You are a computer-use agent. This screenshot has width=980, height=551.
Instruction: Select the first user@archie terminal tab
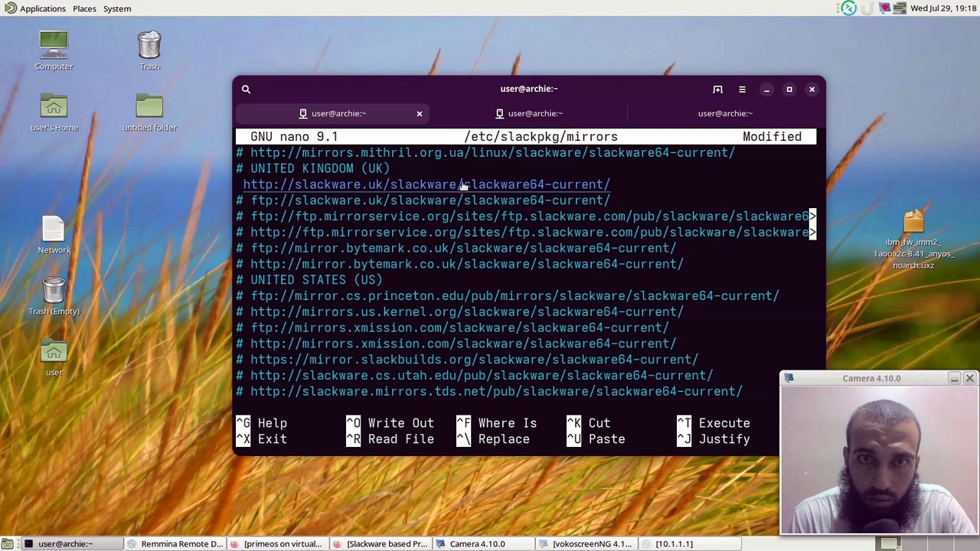tap(332, 113)
